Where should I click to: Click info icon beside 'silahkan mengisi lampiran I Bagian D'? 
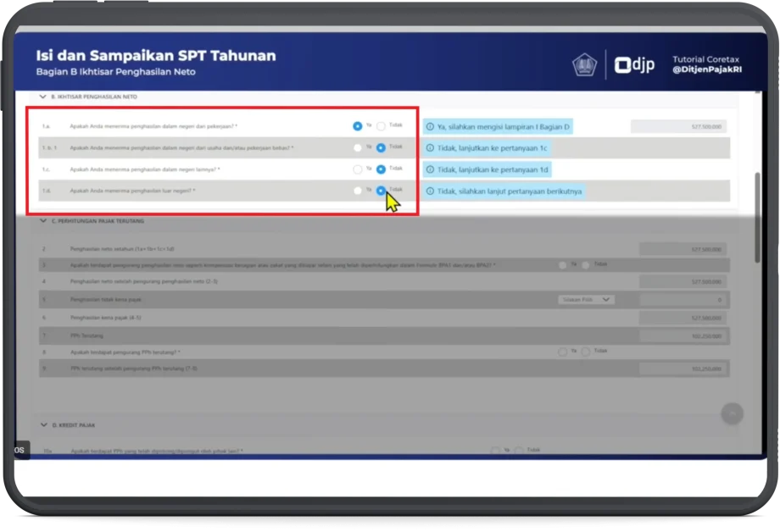430,127
